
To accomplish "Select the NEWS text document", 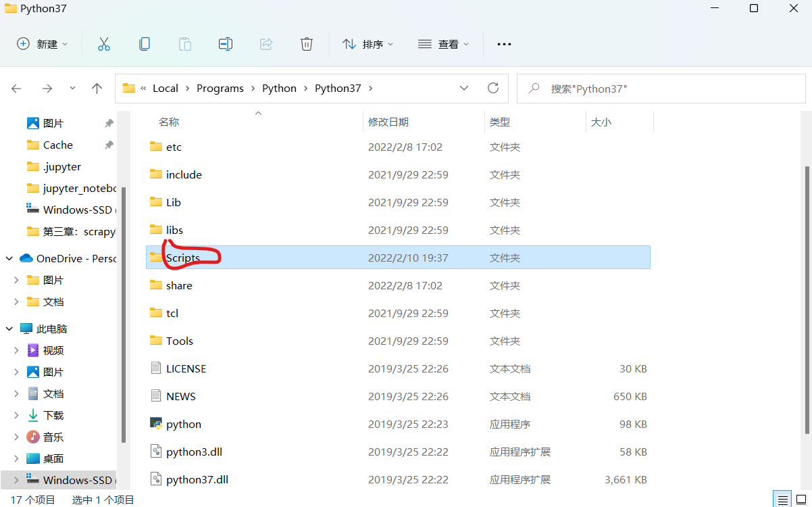I will 398,396.
